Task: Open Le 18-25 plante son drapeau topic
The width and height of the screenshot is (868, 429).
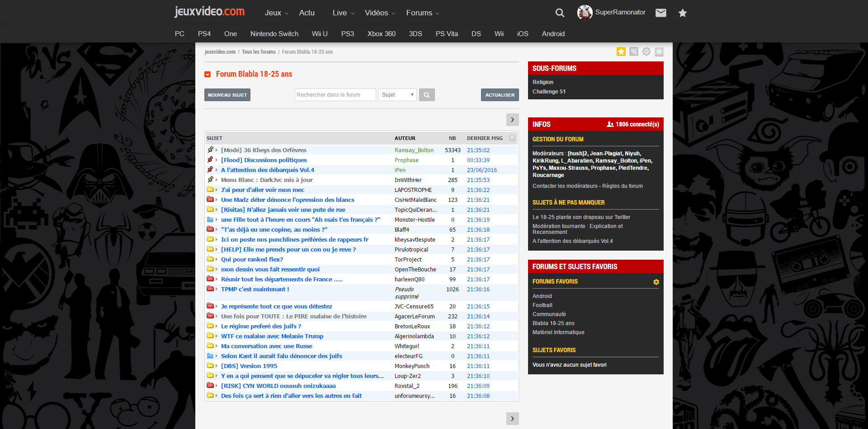Action: point(581,217)
